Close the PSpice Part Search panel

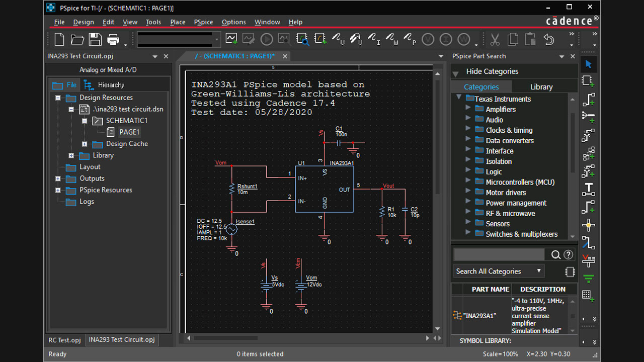click(x=573, y=56)
